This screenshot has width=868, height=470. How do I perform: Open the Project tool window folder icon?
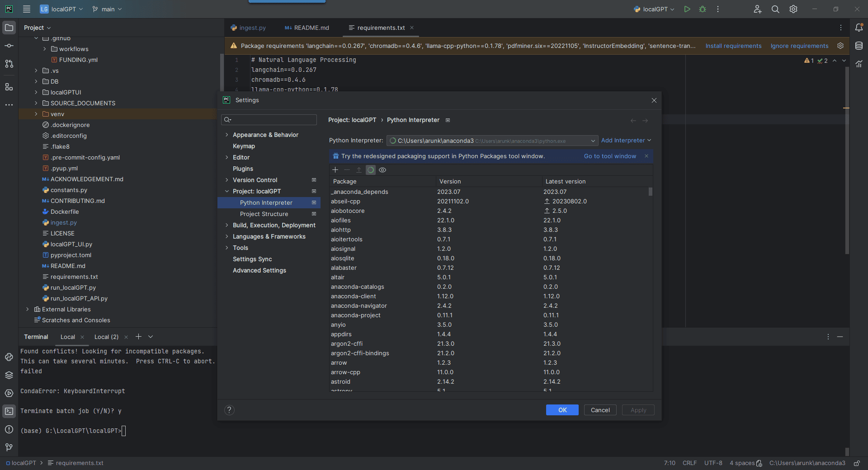9,28
